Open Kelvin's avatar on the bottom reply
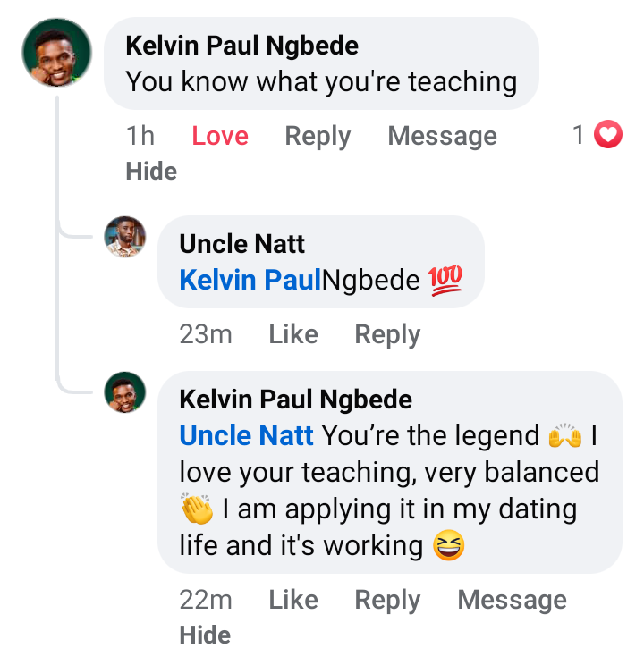This screenshot has width=644, height=648. pos(125,392)
